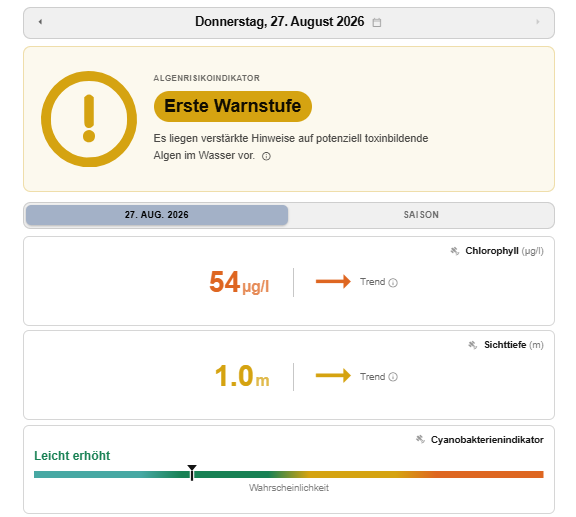This screenshot has width=576, height=517.
Task: Click the Wahrscheinlichkeit axis label
Action: pos(289,488)
